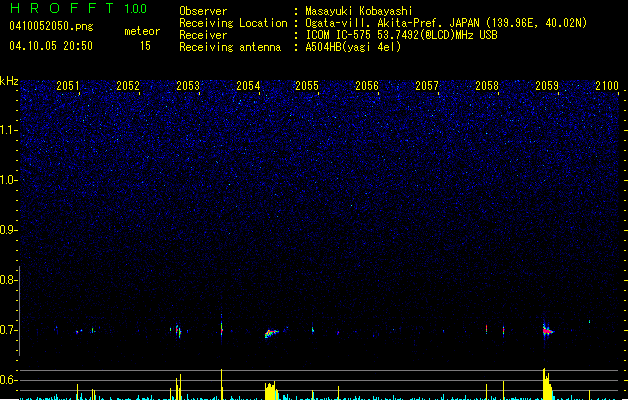Click receiver text ICOM IC-575 53.7492 MHz USB
The image size is (629, 400).
[401, 35]
